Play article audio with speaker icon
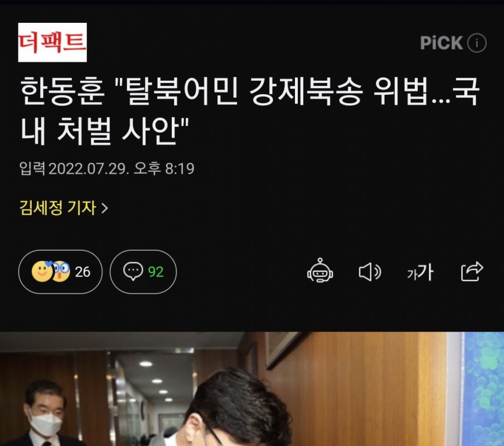The height and width of the screenshot is (446, 504). click(370, 272)
